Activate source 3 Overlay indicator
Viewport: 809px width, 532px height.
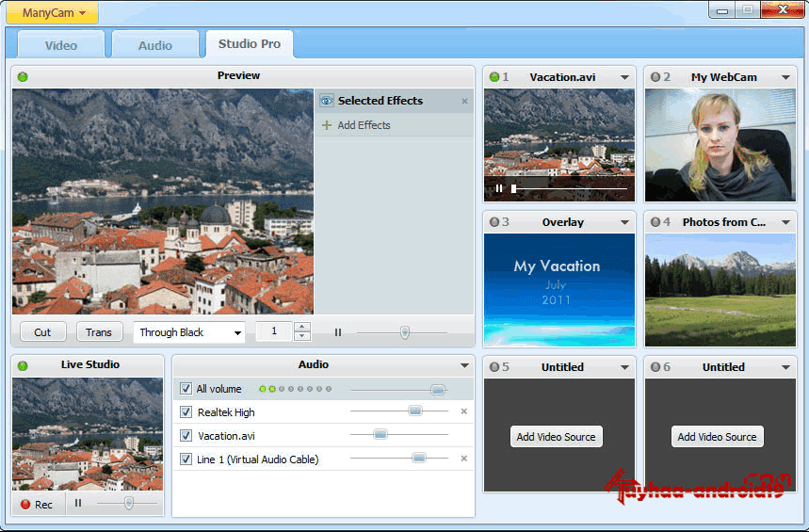coord(494,222)
